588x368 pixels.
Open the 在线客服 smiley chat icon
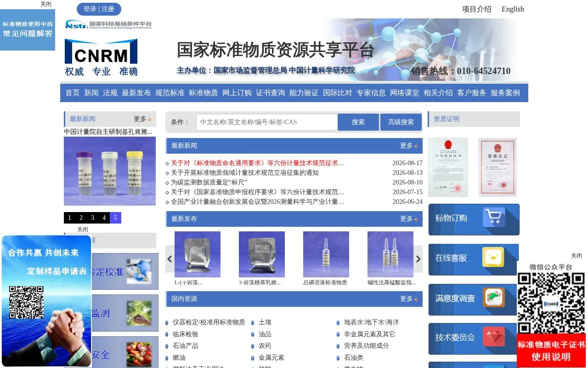(493, 258)
